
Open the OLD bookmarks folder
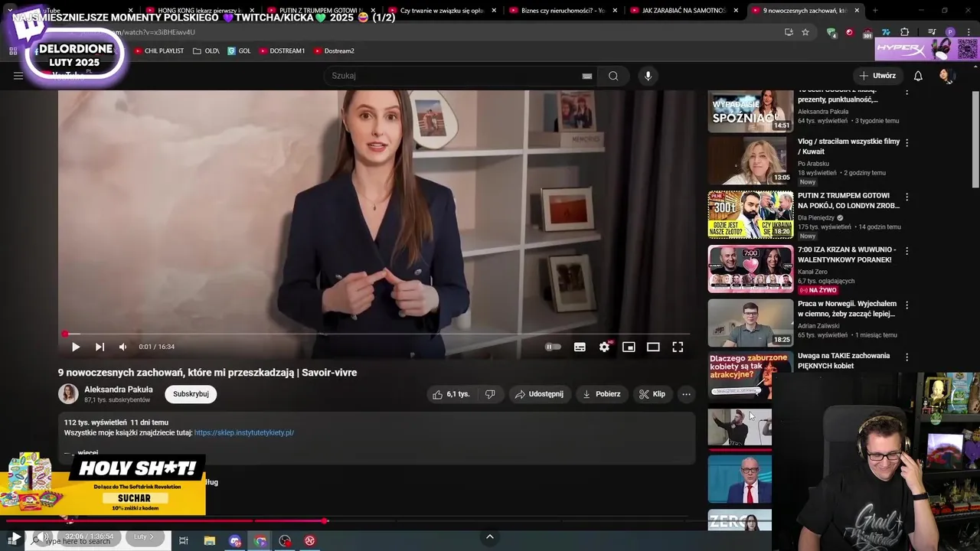[x=206, y=51]
